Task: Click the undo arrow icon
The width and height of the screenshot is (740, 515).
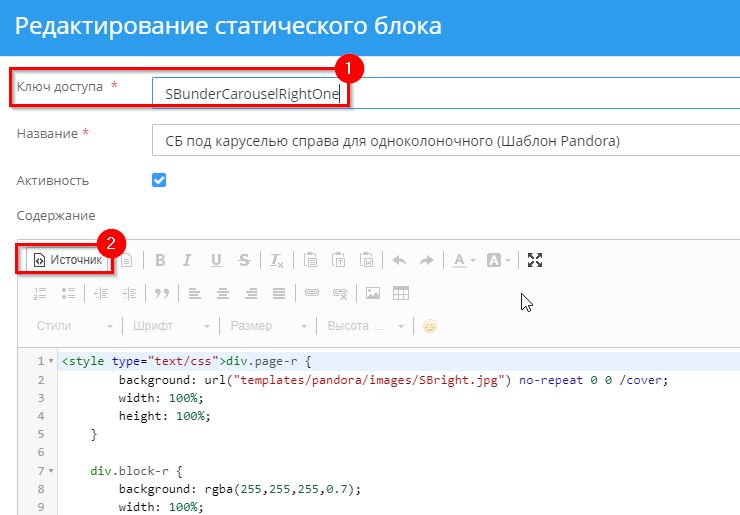Action: (399, 260)
